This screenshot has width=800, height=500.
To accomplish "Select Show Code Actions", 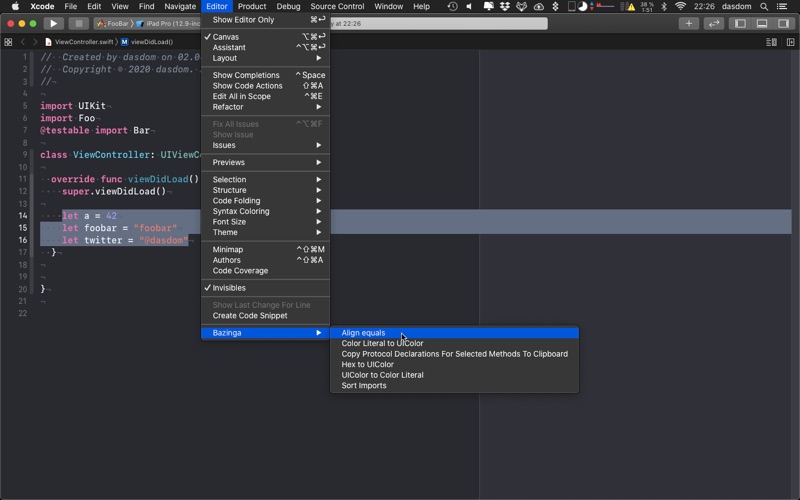I will tap(265, 86).
